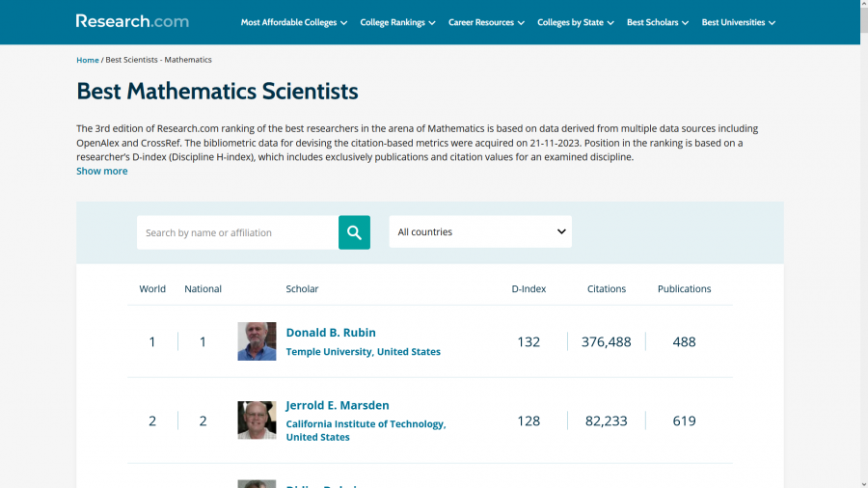This screenshot has width=868, height=488.
Task: Click the scrollbar up arrow
Action: click(x=863, y=6)
